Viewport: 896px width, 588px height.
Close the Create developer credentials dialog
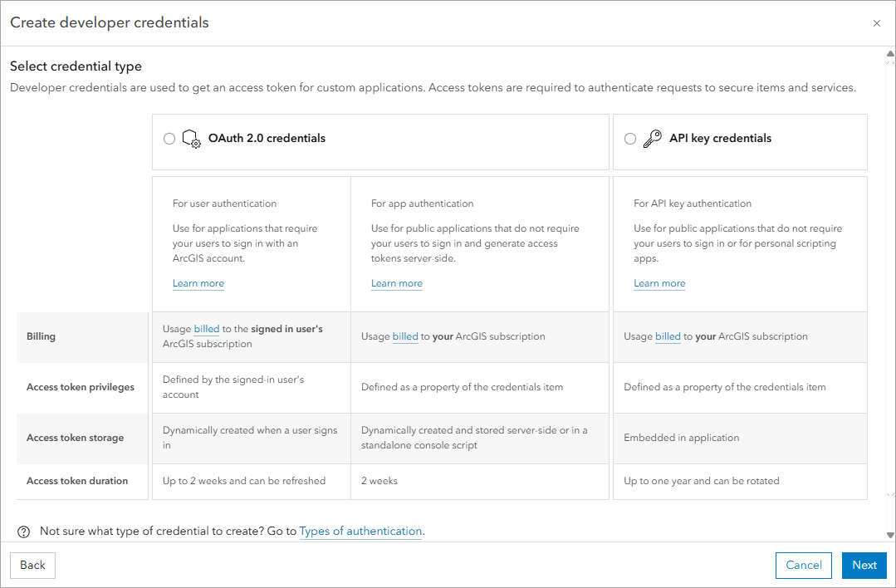pos(877,23)
